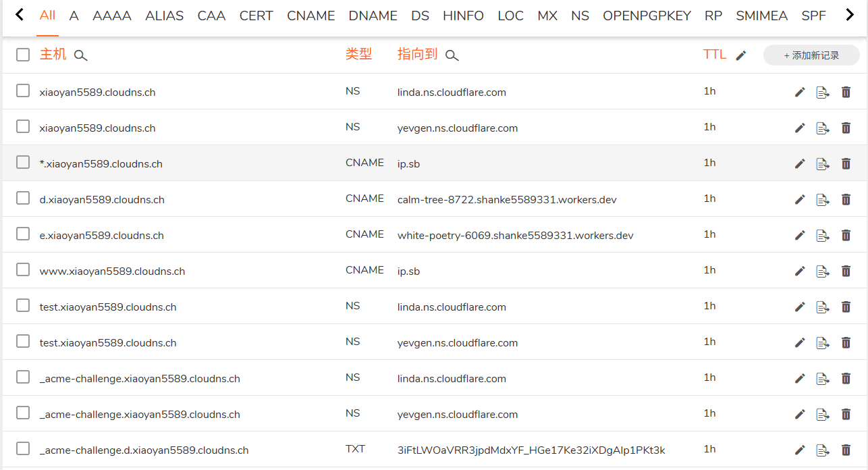This screenshot has height=470, width=868.
Task: Edit the e.xiaoyan5589.cloudns.ch CNAME record
Action: coord(800,235)
